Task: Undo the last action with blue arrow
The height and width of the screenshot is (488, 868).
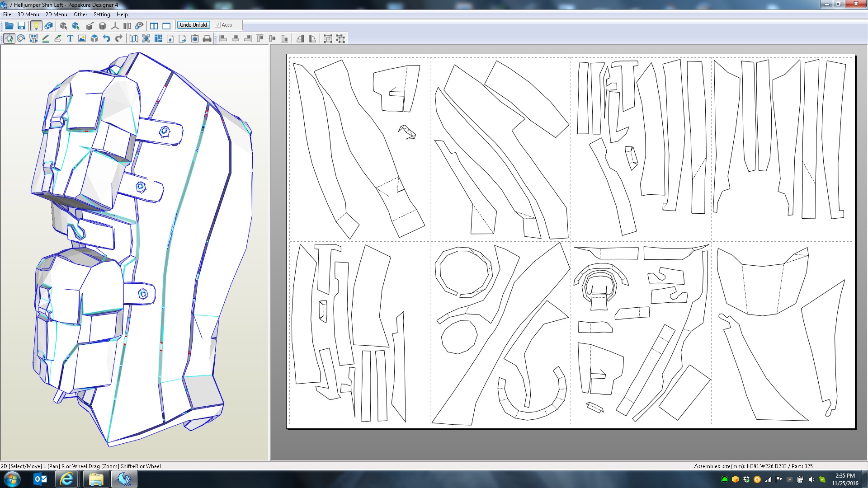Action: pyautogui.click(x=106, y=39)
